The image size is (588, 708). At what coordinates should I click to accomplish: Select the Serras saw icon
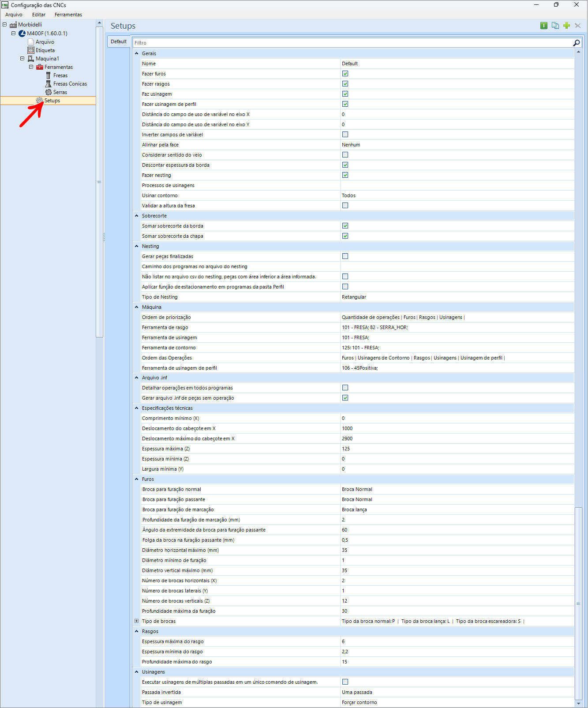[x=49, y=92]
